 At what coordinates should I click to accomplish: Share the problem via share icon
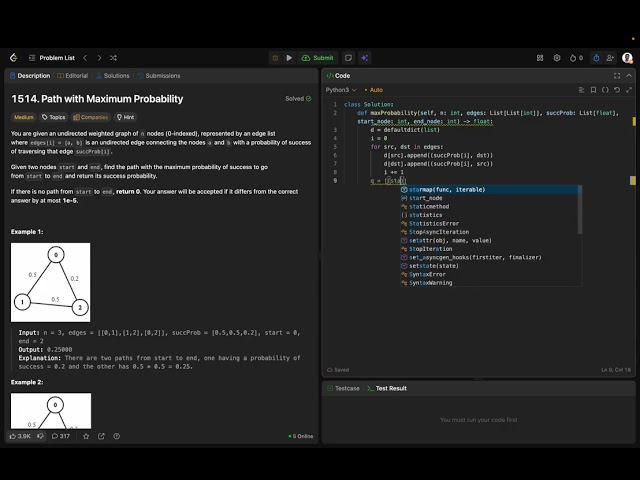tap(101, 436)
